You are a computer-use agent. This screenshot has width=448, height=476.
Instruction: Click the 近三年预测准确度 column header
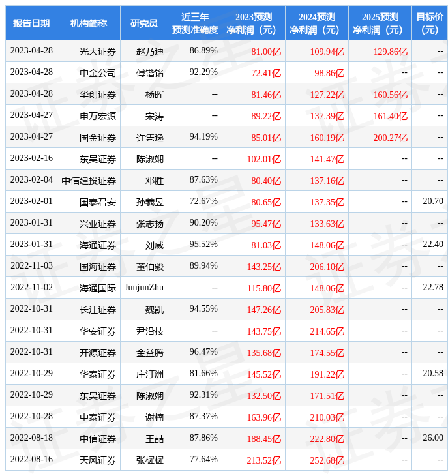[x=195, y=23]
